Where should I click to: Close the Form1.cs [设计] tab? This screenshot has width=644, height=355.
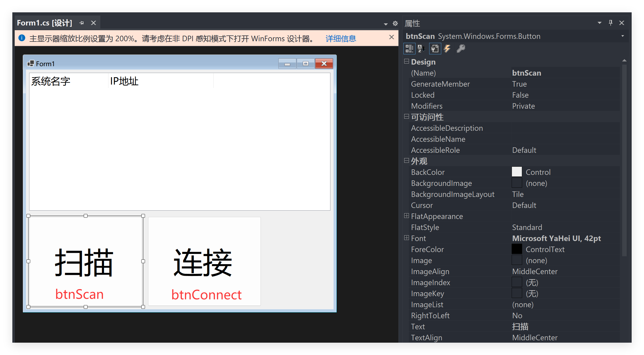click(94, 23)
